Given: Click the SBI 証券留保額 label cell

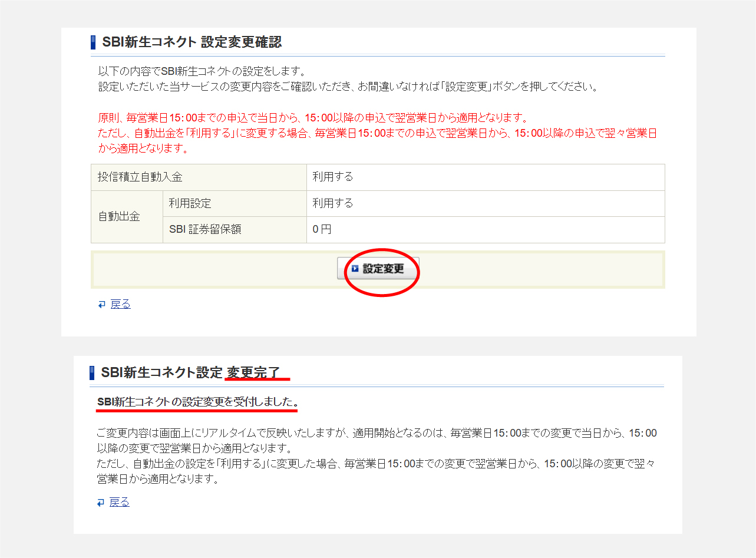Looking at the screenshot, I should 205,230.
